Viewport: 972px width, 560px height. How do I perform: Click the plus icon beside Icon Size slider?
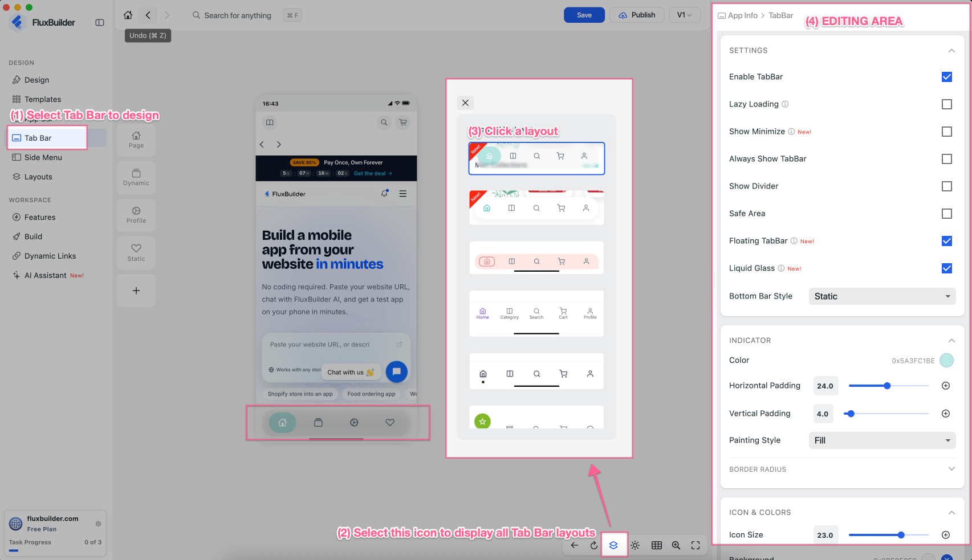point(946,535)
